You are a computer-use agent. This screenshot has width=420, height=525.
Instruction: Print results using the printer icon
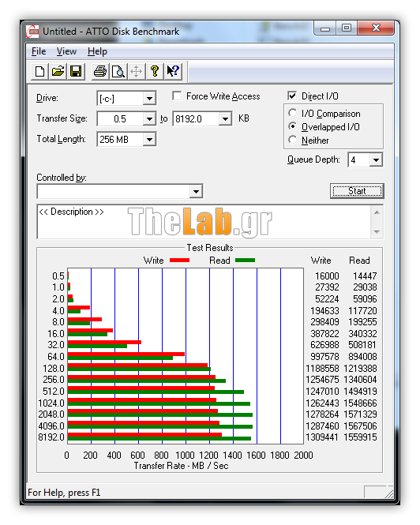(x=100, y=71)
